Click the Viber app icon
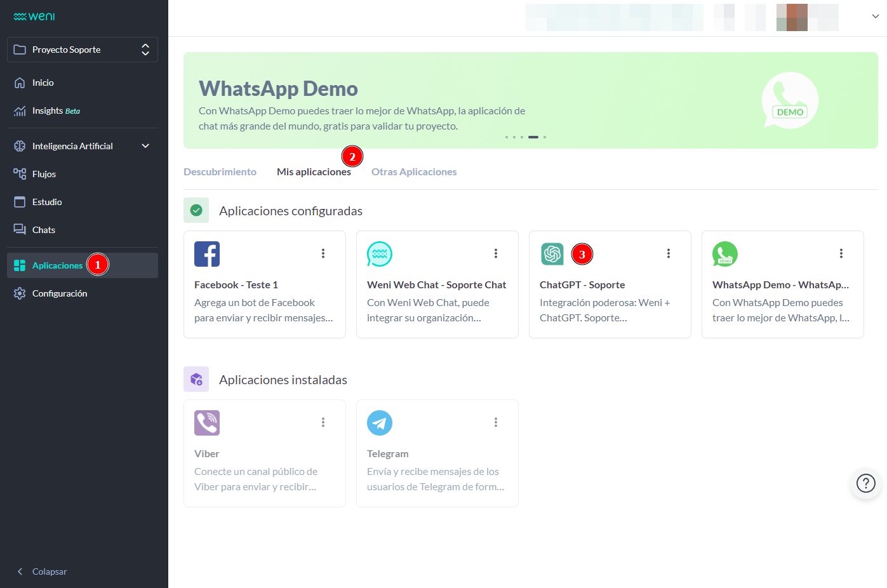887x588 pixels. click(207, 423)
